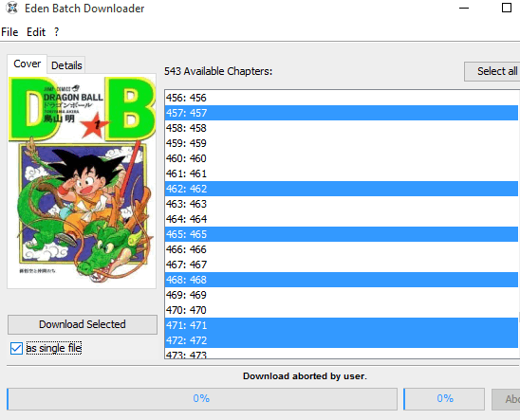Image resolution: width=520 pixels, height=420 pixels.
Task: Switch to the Cover tab
Action: click(x=27, y=64)
